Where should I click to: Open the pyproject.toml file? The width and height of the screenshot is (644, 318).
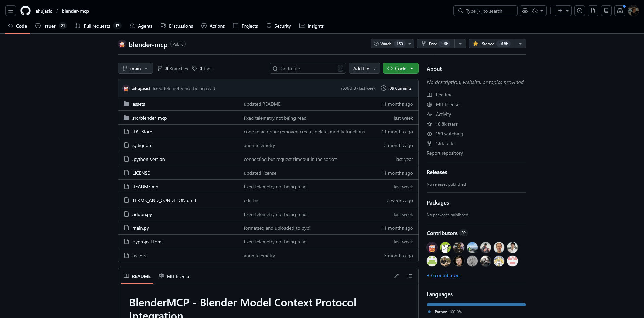148,242
